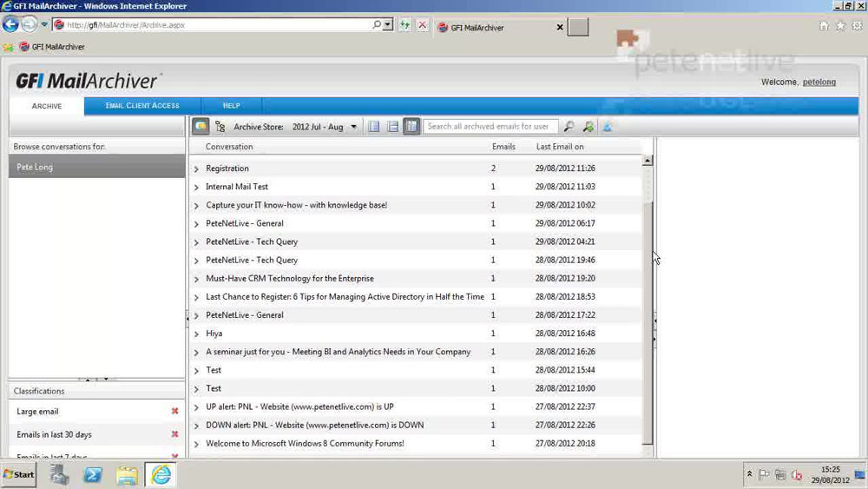
Task: Select the conversation view toolbar icon
Action: click(x=201, y=126)
